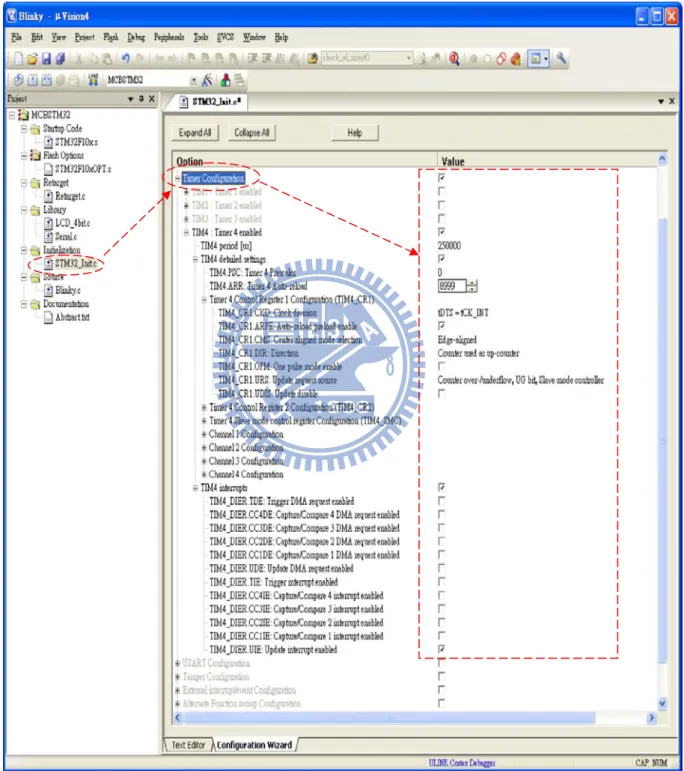Click the Download to flash LOAD icon
684x771 pixels.
93,80
